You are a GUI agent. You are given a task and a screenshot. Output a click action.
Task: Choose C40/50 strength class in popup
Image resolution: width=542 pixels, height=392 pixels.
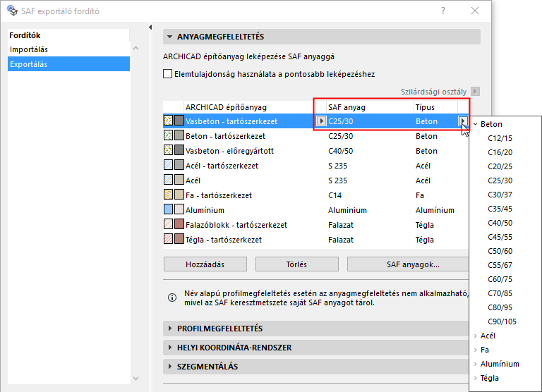tap(500, 223)
